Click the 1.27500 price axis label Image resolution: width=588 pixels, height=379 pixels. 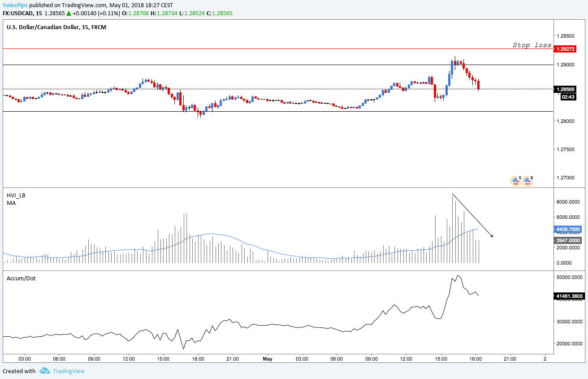coord(565,149)
